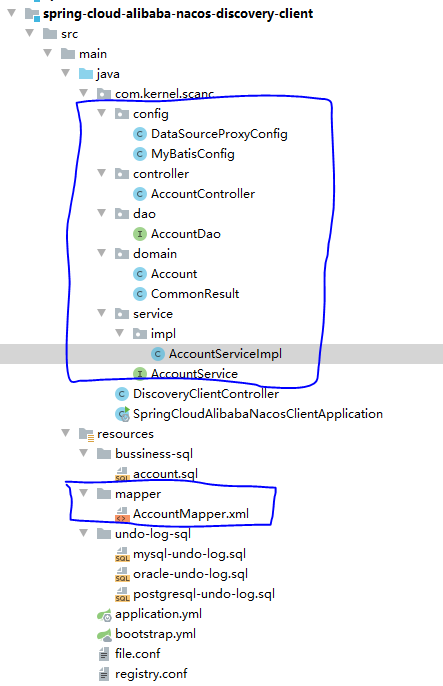443x686 pixels.
Task: Click the blue java source folder icon
Action: pos(86,74)
